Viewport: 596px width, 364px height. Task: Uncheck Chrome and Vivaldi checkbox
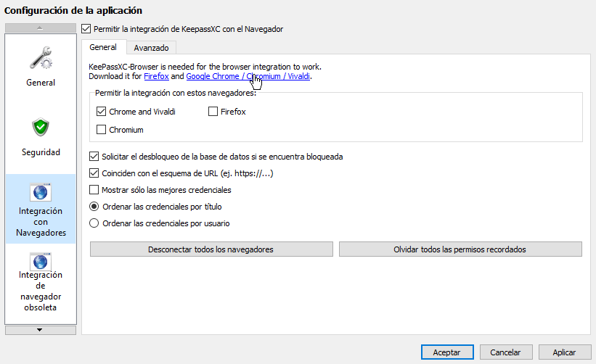click(101, 112)
